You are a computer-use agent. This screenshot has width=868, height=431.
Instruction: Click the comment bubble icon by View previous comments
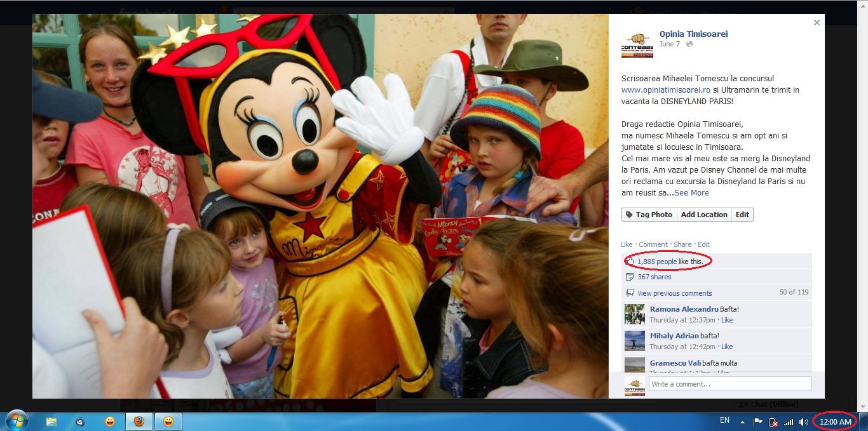click(629, 293)
